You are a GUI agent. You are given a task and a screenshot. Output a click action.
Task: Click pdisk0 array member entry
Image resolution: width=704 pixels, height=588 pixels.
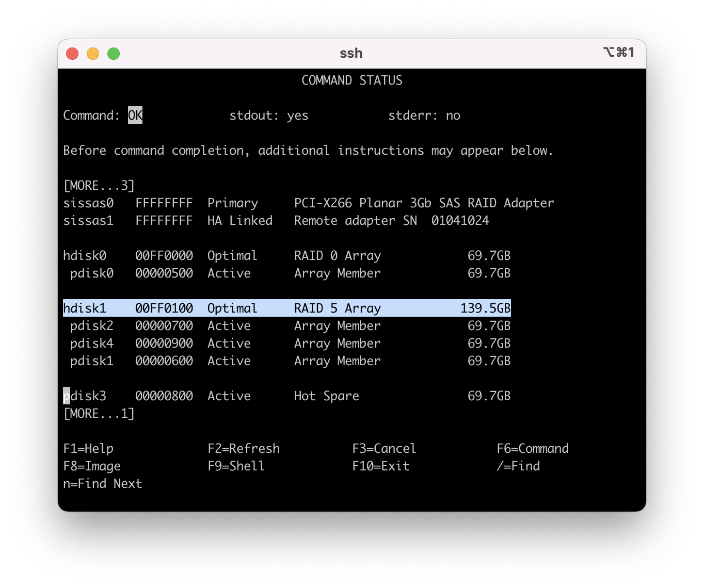coord(291,273)
